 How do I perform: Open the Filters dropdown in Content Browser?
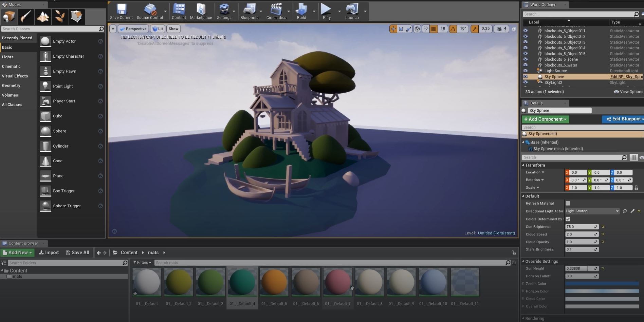point(142,262)
